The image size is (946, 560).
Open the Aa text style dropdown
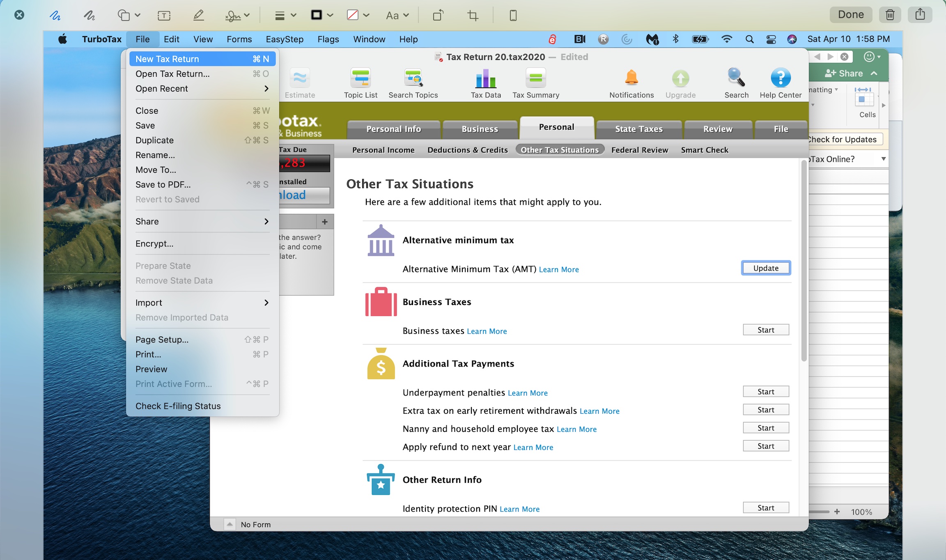[x=397, y=16]
